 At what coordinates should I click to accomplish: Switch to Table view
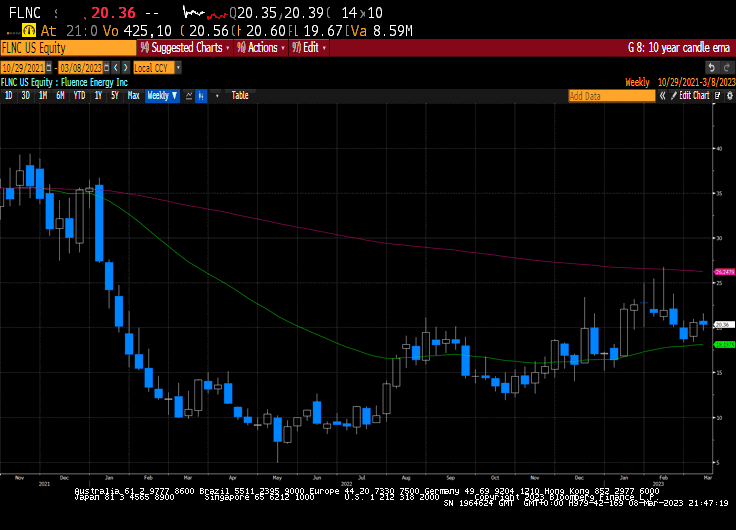pyautogui.click(x=240, y=96)
